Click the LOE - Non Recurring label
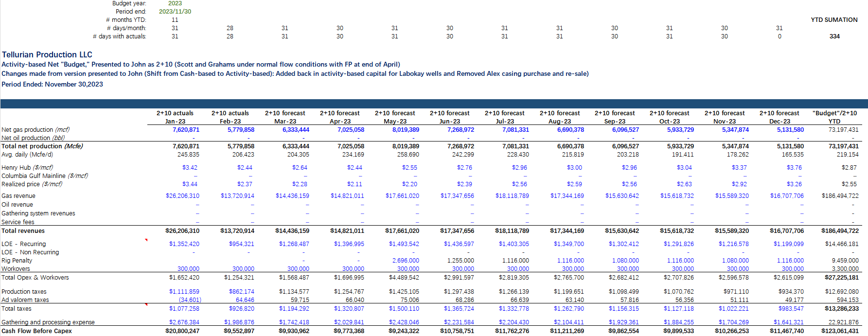The image size is (868, 336). 30,252
